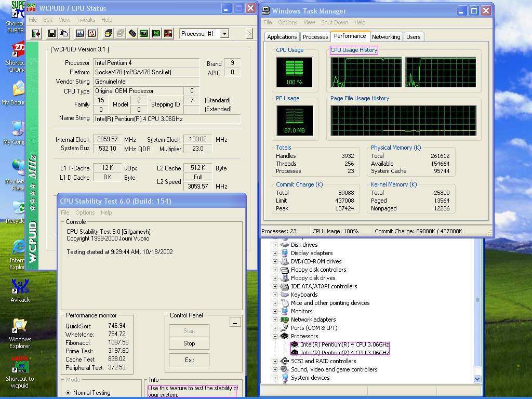This screenshot has width=532, height=399.
Task: Select the Normal Testing radio button
Action: [x=68, y=393]
